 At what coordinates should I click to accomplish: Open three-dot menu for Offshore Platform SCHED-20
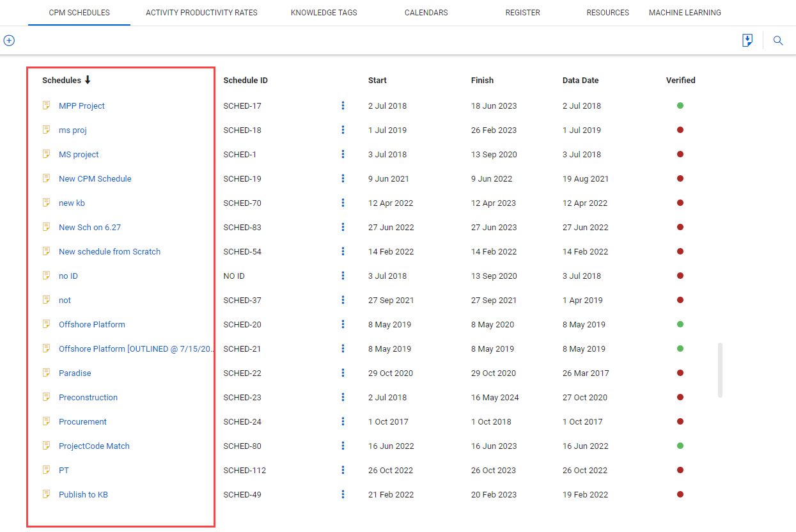click(x=343, y=324)
